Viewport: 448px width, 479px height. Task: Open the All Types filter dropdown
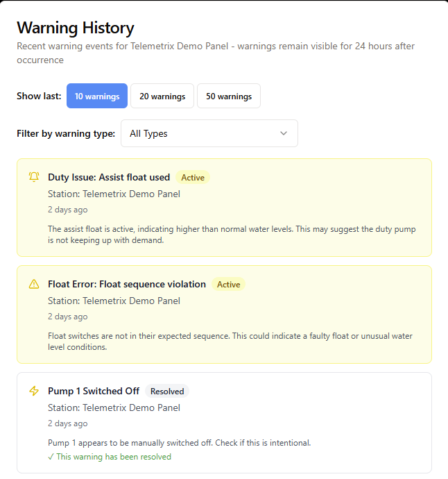[209, 133]
